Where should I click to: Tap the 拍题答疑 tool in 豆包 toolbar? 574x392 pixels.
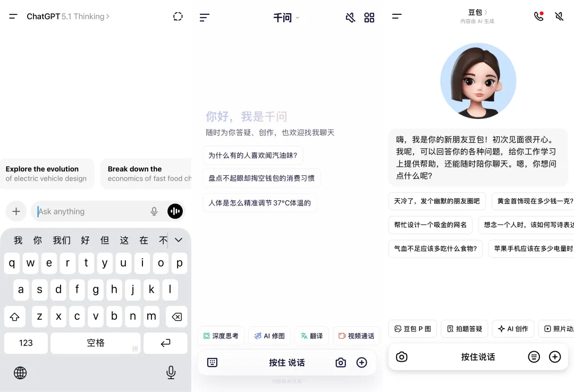464,329
